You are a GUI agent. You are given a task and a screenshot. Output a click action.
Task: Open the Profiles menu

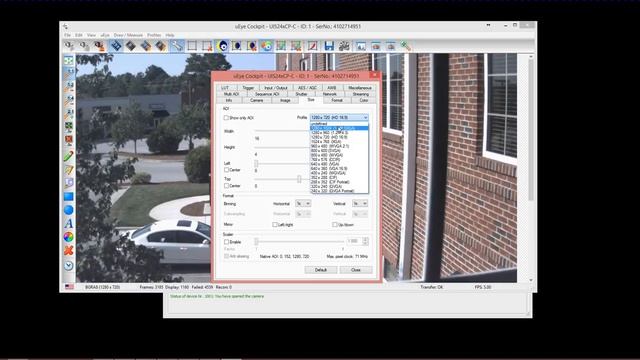point(154,35)
